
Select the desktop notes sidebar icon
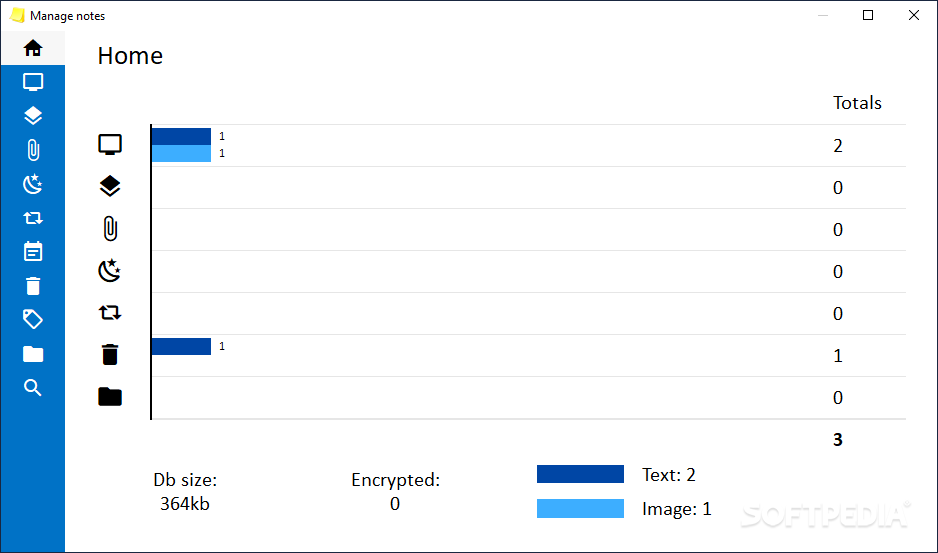33,82
